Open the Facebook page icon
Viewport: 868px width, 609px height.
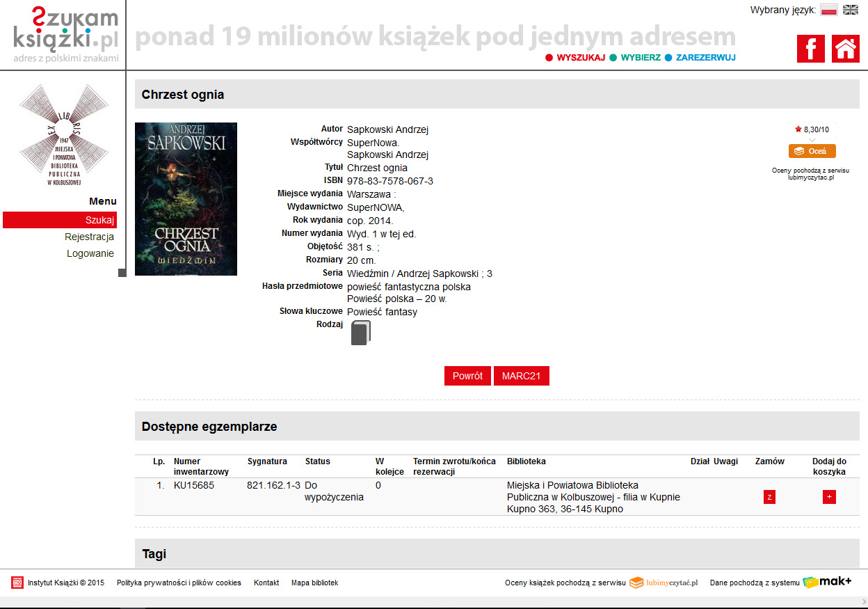pyautogui.click(x=810, y=49)
